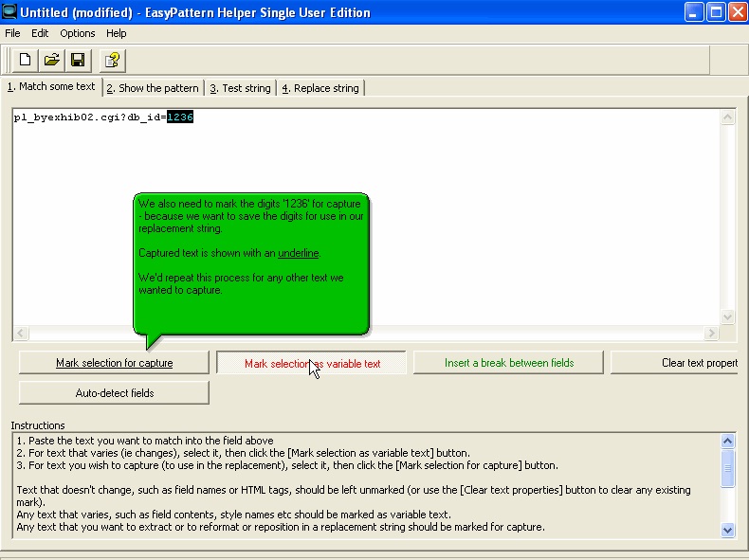Image resolution: width=749 pixels, height=560 pixels.
Task: Click Auto-detect fields button
Action: [x=114, y=393]
